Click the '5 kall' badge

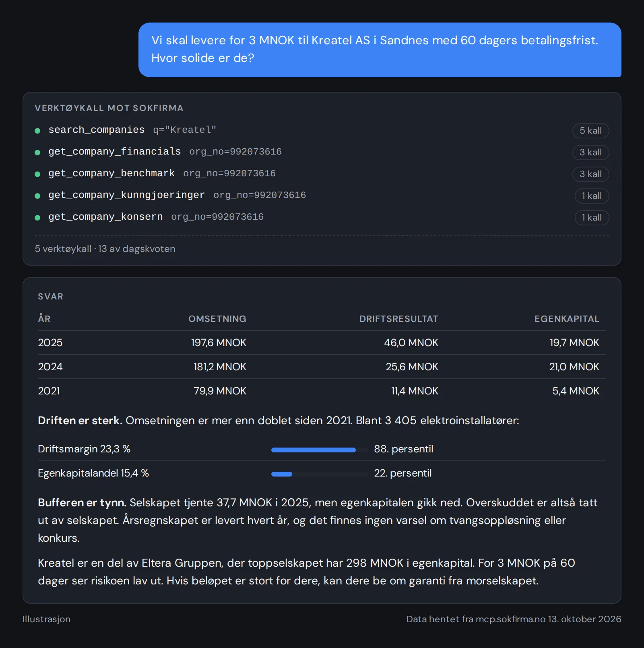[590, 131]
